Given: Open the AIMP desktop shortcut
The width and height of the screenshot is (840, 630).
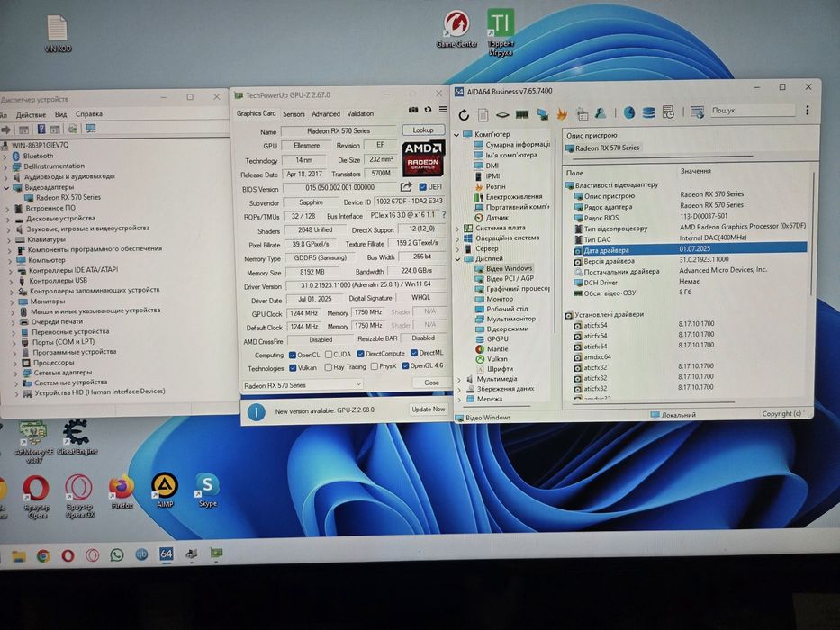Looking at the screenshot, I should (165, 490).
